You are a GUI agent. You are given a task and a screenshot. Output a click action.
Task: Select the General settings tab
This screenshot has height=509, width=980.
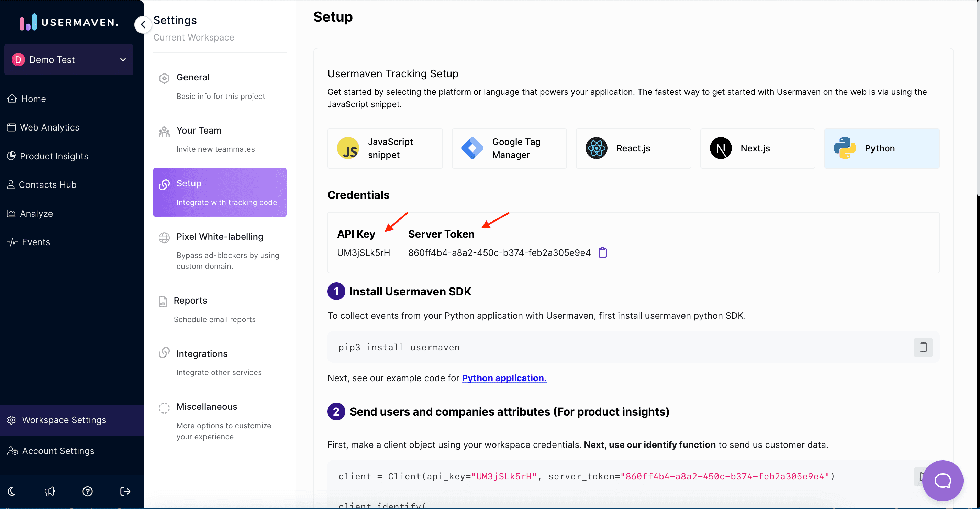[x=220, y=86]
